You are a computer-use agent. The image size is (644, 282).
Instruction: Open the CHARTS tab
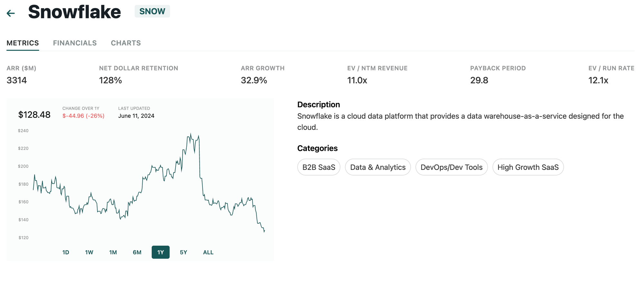click(x=126, y=43)
